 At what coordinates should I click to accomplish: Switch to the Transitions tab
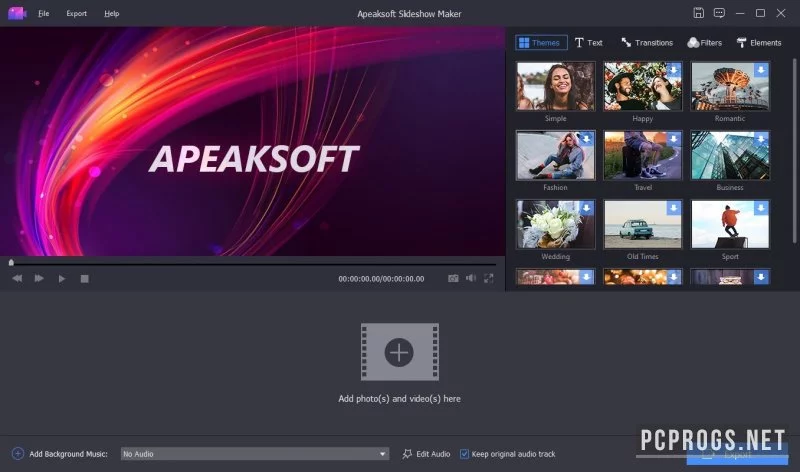(646, 42)
